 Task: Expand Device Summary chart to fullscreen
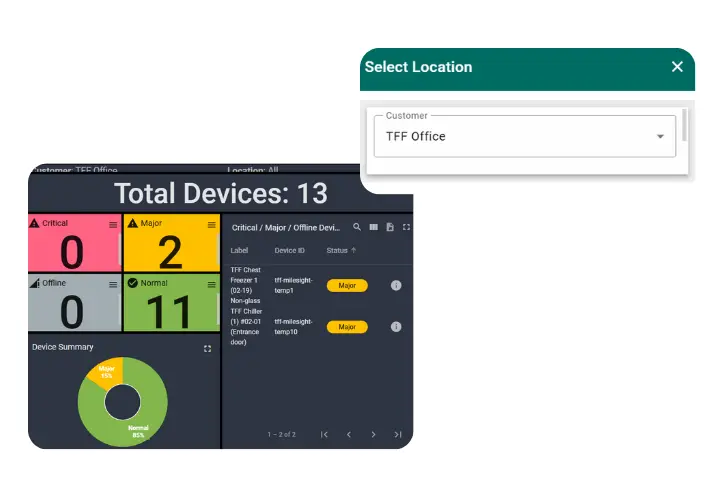coord(207,348)
